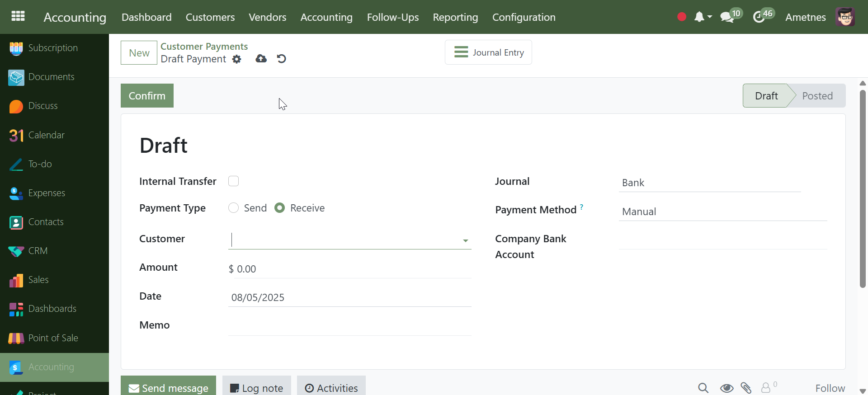
Task: Open the Reporting menu
Action: click(x=455, y=17)
